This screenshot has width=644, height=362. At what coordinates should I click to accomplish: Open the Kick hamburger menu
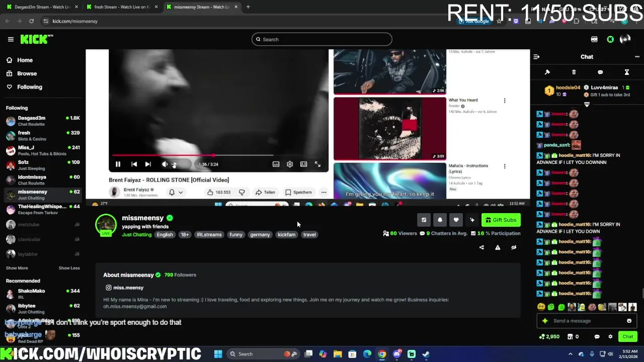11,39
